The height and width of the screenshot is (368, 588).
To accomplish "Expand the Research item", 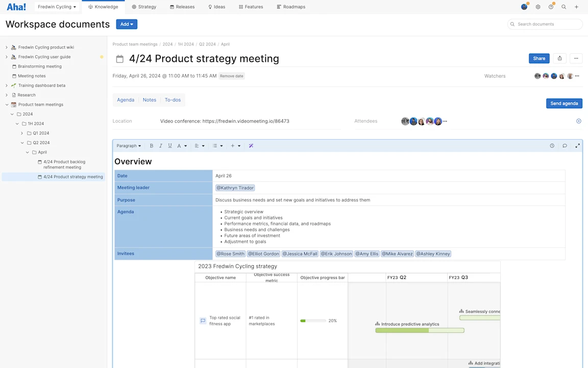I will (6, 95).
